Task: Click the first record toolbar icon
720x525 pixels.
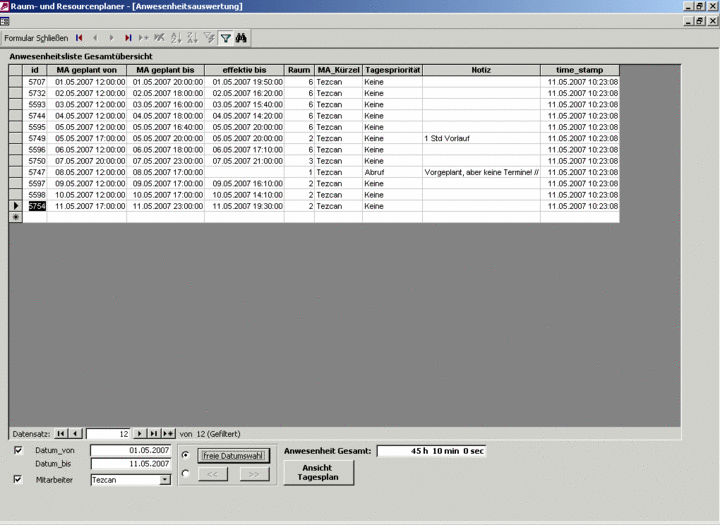Action: pos(79,38)
